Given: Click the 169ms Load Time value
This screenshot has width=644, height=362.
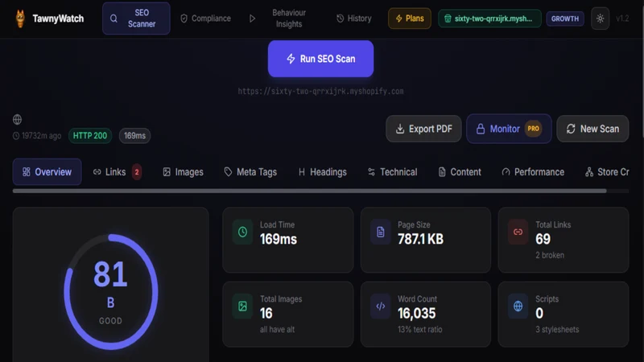Looking at the screenshot, I should (278, 239).
